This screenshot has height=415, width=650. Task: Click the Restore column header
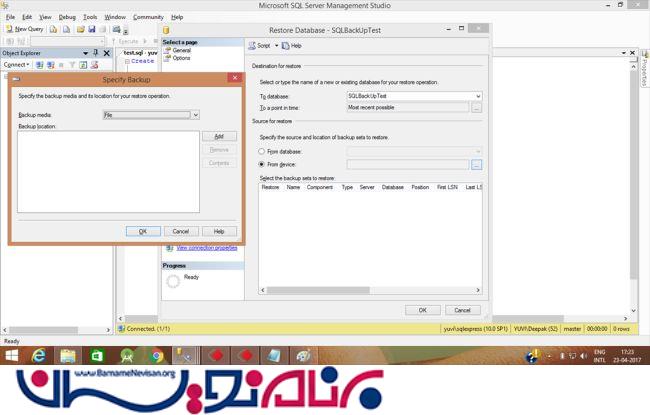[270, 187]
